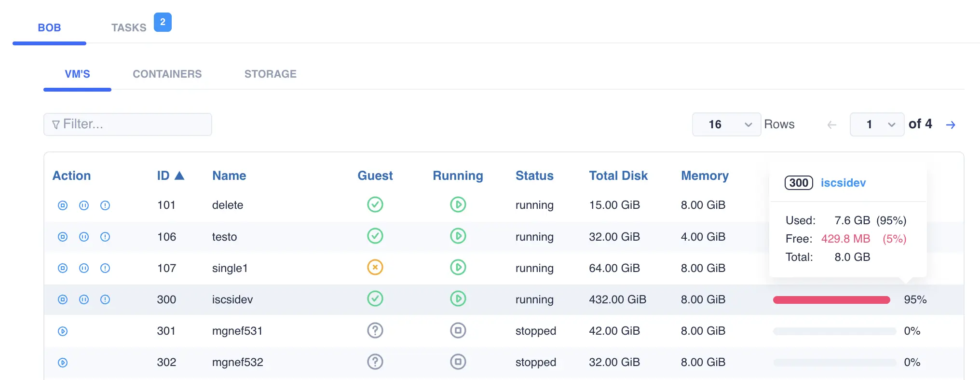
Task: Open the page number dropdown showing 1
Action: 877,124
